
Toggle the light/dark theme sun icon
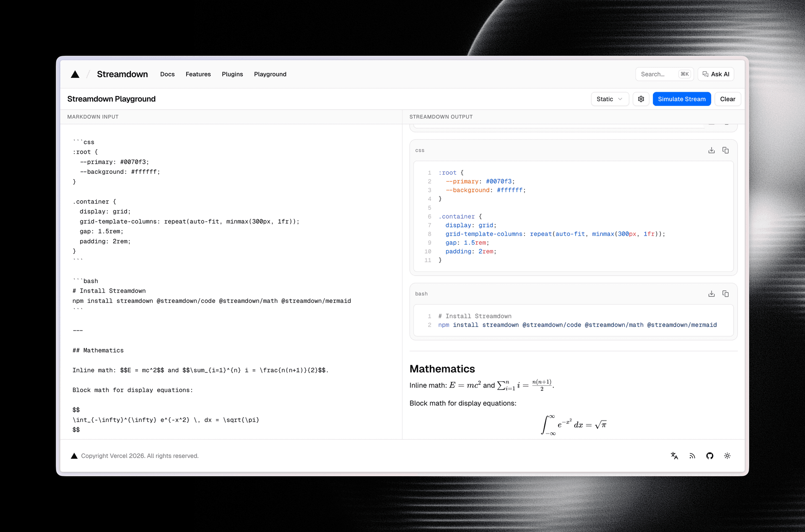[x=727, y=456]
